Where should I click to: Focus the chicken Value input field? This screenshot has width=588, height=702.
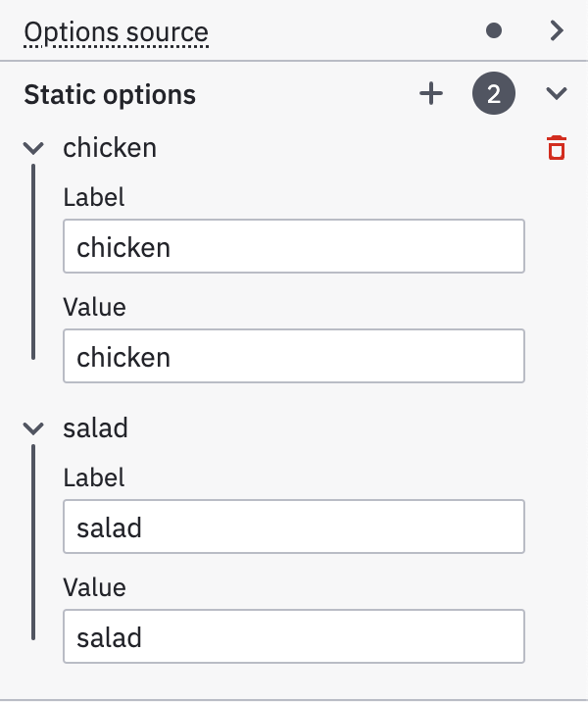click(x=294, y=356)
